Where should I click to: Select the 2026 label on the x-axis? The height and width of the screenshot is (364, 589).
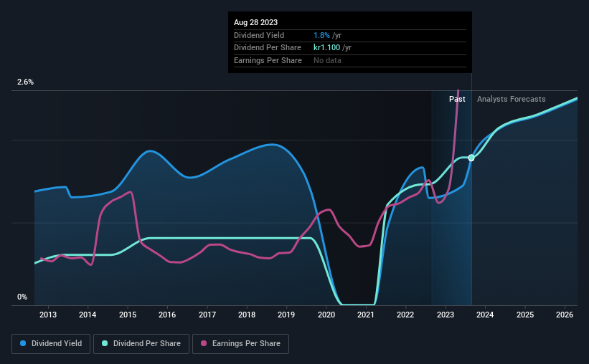tap(564, 315)
